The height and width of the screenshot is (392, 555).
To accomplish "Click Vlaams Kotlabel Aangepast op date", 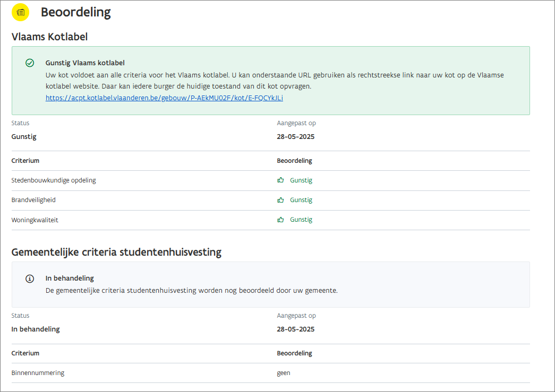I will click(295, 137).
